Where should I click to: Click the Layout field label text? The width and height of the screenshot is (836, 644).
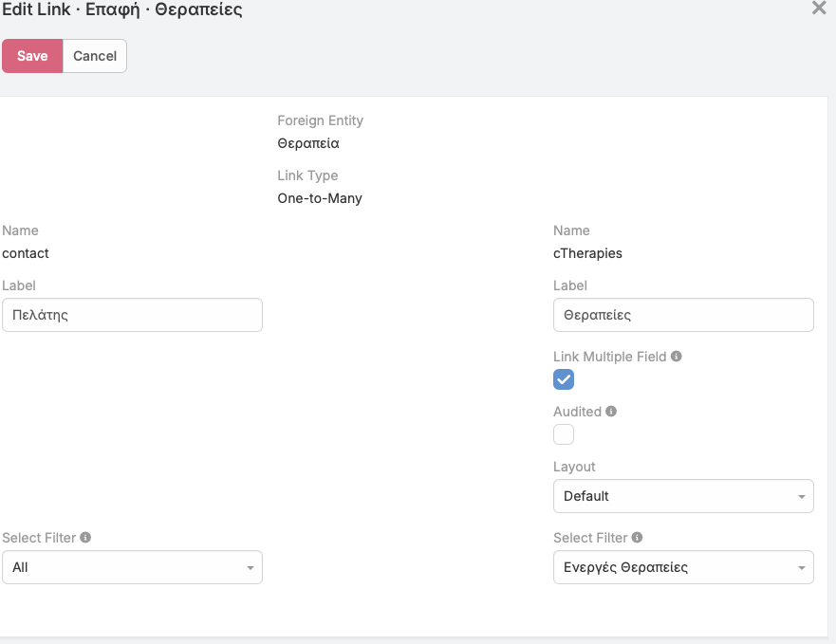(574, 467)
